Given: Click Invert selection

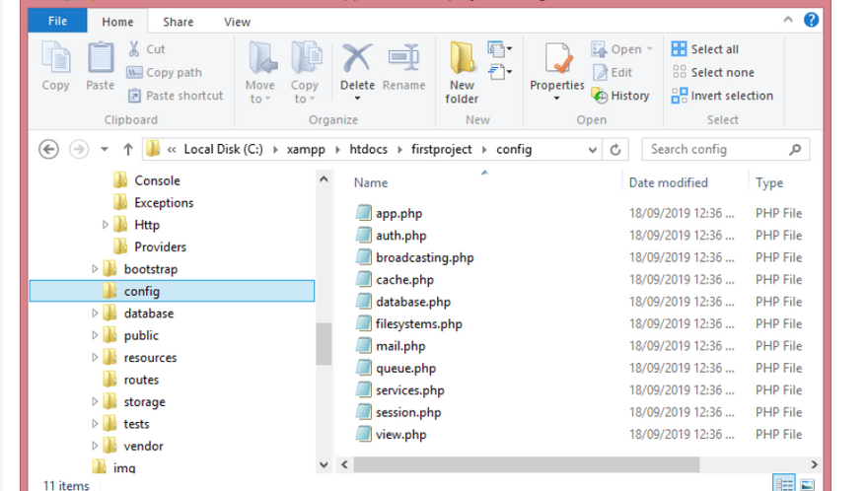Looking at the screenshot, I should click(721, 96).
